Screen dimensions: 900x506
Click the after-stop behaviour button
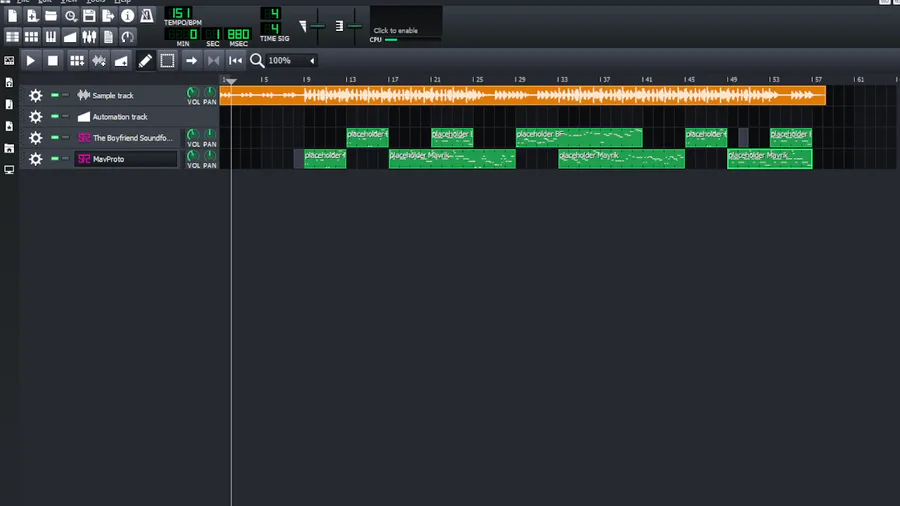coord(235,60)
